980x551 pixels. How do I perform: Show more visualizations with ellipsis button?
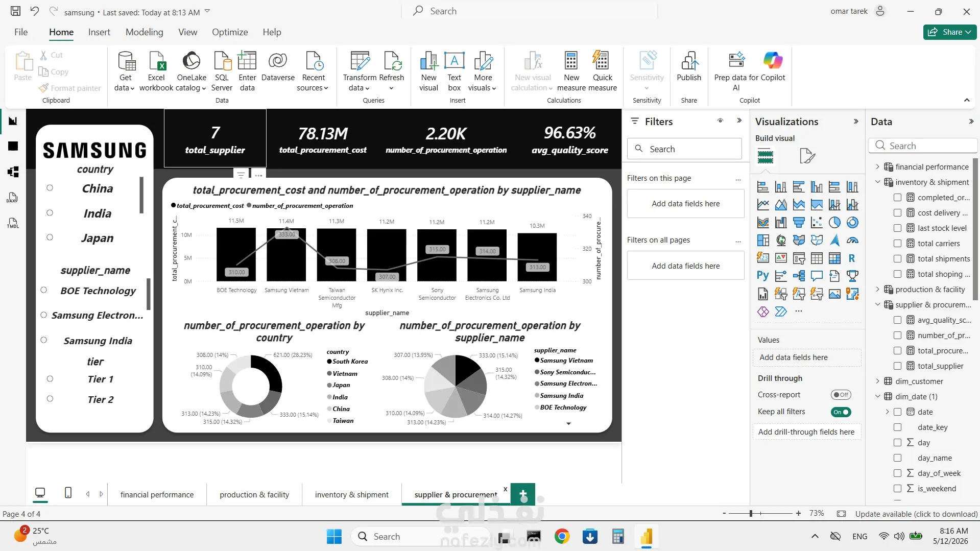point(799,311)
